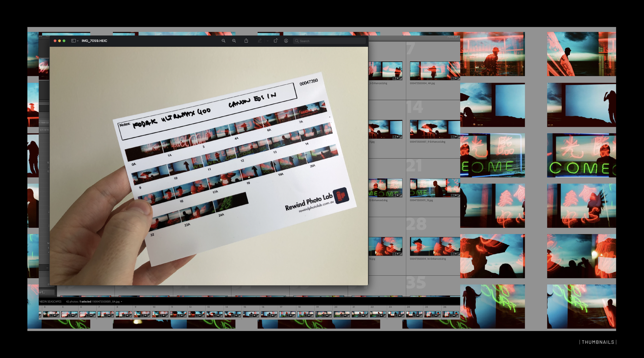This screenshot has width=644, height=358.
Task: Focus the Search field in Preview
Action: tap(329, 41)
